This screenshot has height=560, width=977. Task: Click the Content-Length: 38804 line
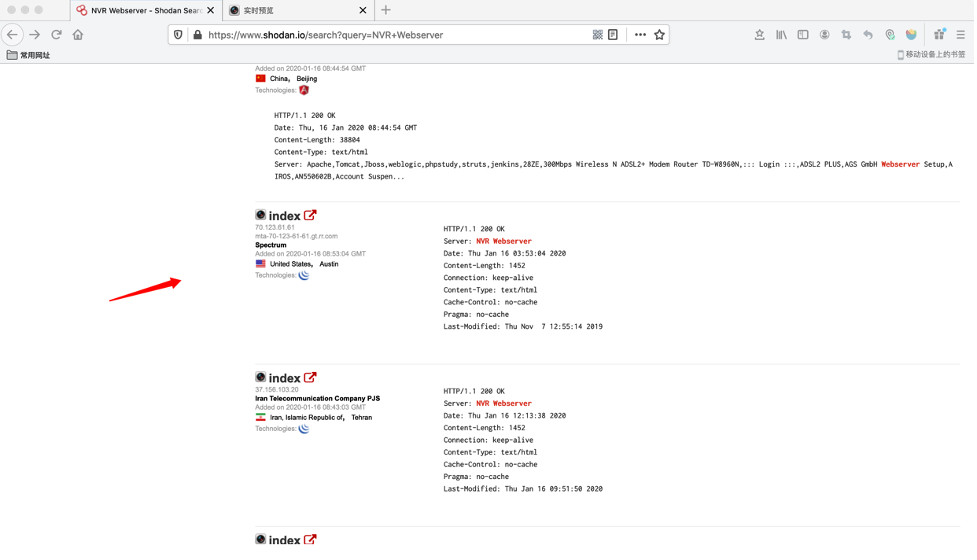(317, 140)
